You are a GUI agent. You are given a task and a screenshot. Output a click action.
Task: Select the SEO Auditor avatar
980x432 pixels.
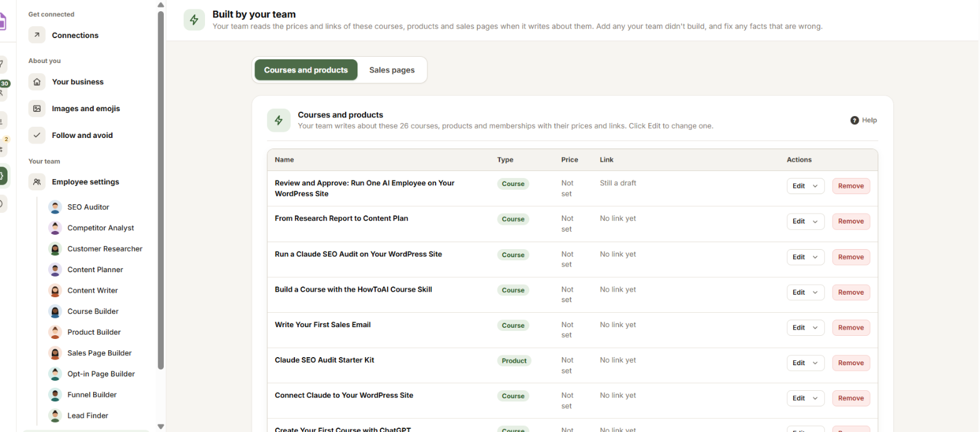click(x=55, y=207)
